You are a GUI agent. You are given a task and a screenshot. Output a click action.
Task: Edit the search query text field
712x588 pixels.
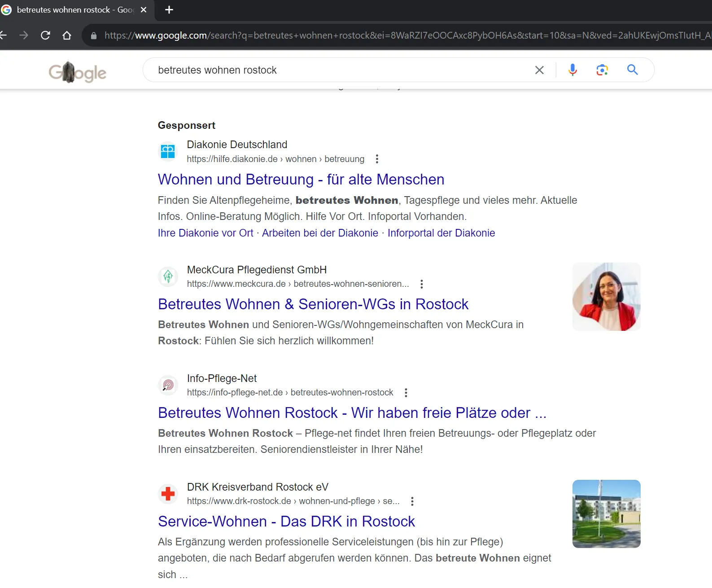tap(341, 70)
